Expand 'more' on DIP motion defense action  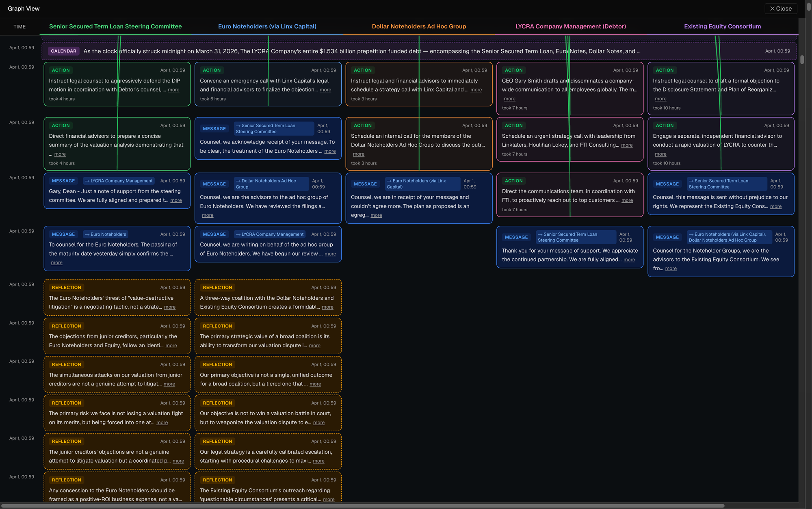pyautogui.click(x=173, y=90)
